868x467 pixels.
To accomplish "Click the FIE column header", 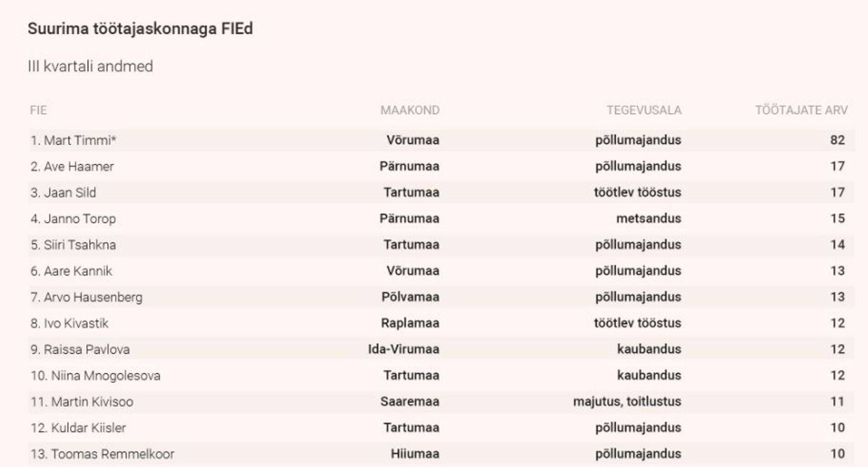I will (x=38, y=110).
